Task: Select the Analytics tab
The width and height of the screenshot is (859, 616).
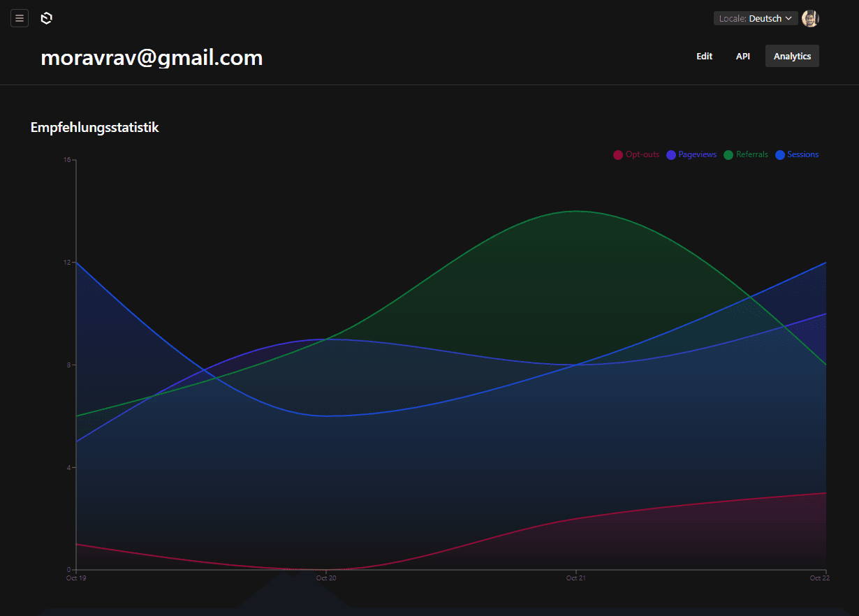Action: click(792, 56)
